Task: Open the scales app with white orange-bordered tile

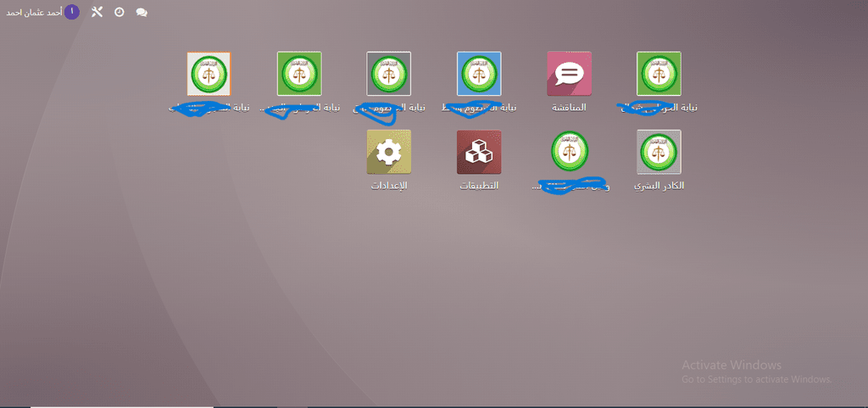Action: coord(209,74)
